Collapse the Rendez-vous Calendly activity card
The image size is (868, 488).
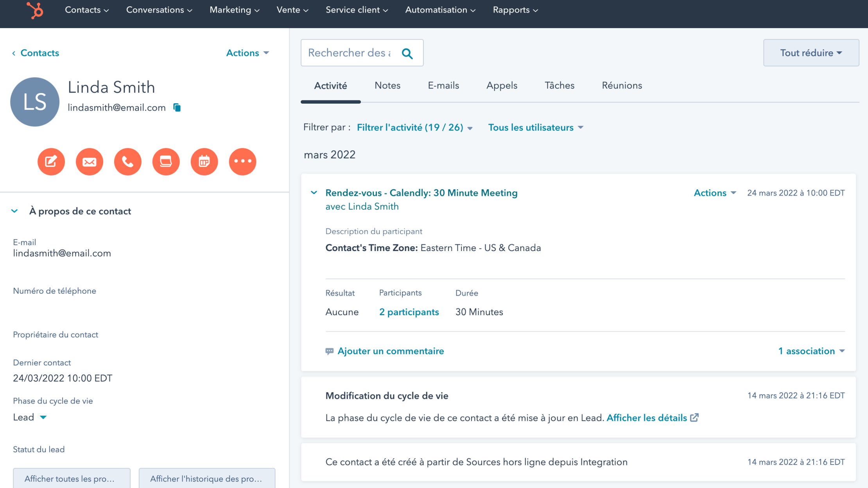(314, 193)
